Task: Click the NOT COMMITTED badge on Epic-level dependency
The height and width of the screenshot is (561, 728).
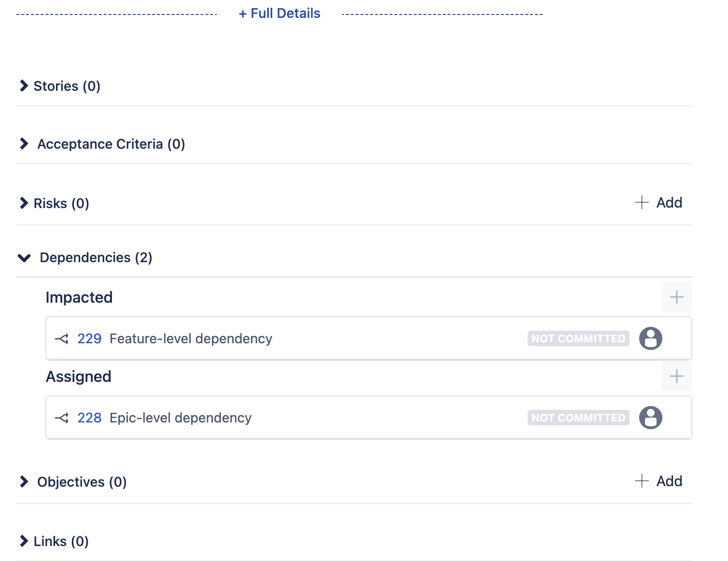Action: pos(578,418)
